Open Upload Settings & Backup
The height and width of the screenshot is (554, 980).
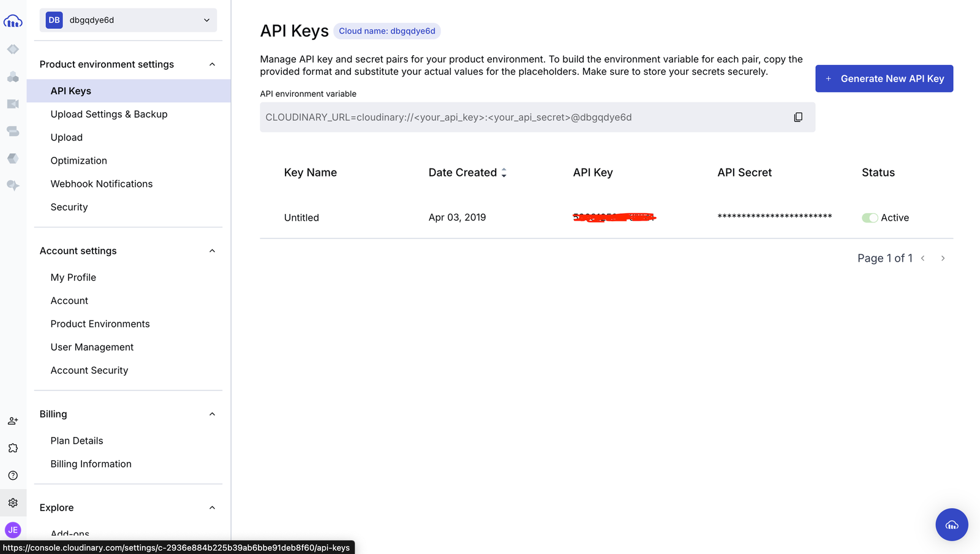click(109, 114)
